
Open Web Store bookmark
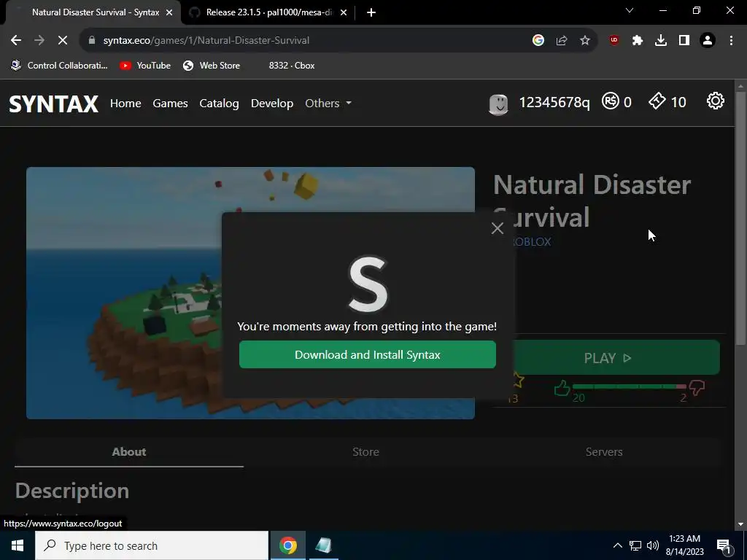coord(212,66)
